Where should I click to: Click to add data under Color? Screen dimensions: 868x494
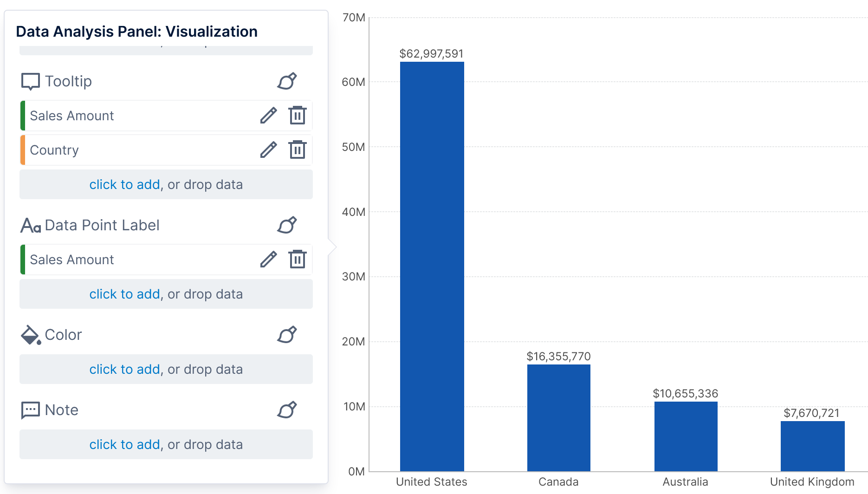[x=124, y=370]
